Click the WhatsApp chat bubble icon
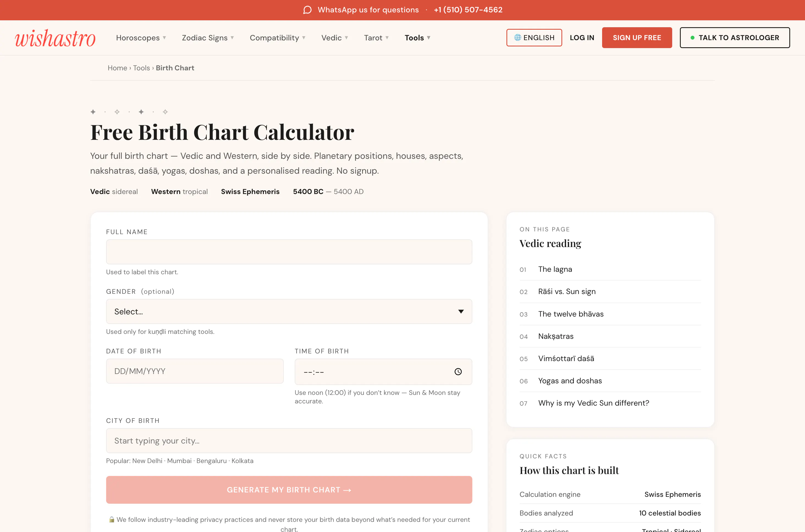The width and height of the screenshot is (805, 532). coord(307,10)
